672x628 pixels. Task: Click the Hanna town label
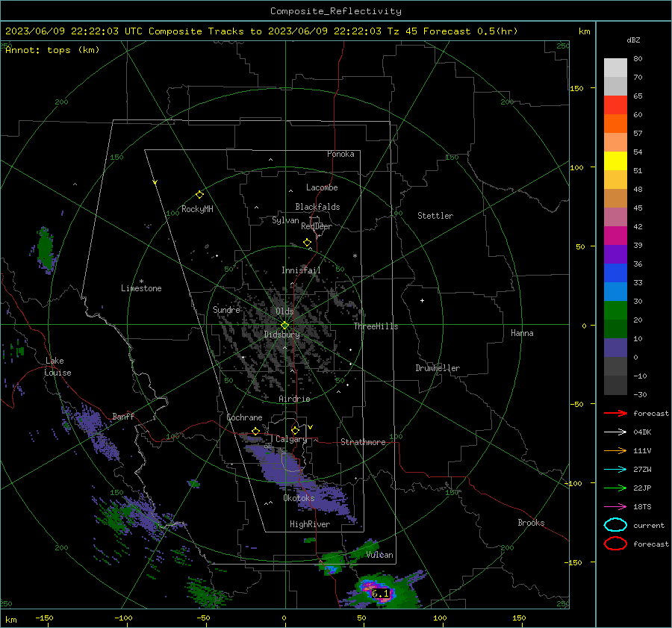522,333
